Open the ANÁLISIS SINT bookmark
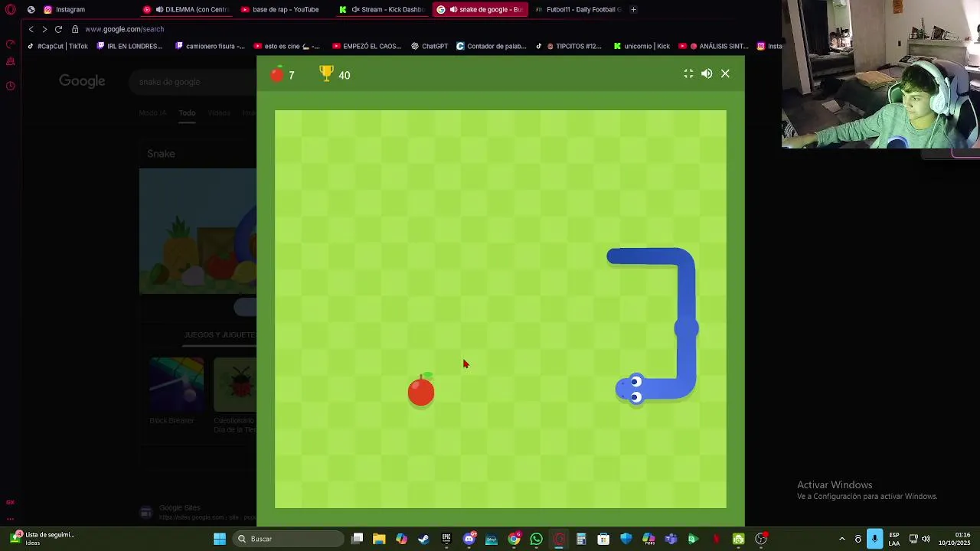The image size is (980, 551). (714, 46)
